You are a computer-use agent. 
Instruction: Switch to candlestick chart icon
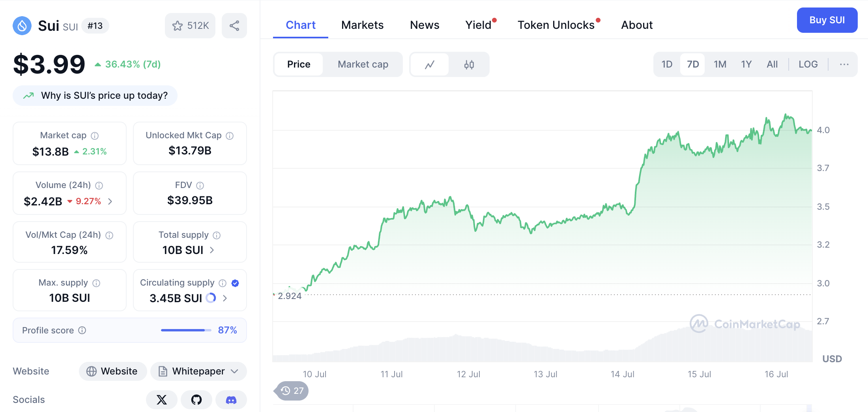[469, 64]
